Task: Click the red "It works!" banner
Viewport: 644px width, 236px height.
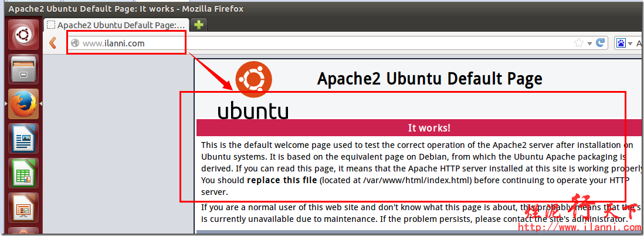Action: [x=429, y=128]
